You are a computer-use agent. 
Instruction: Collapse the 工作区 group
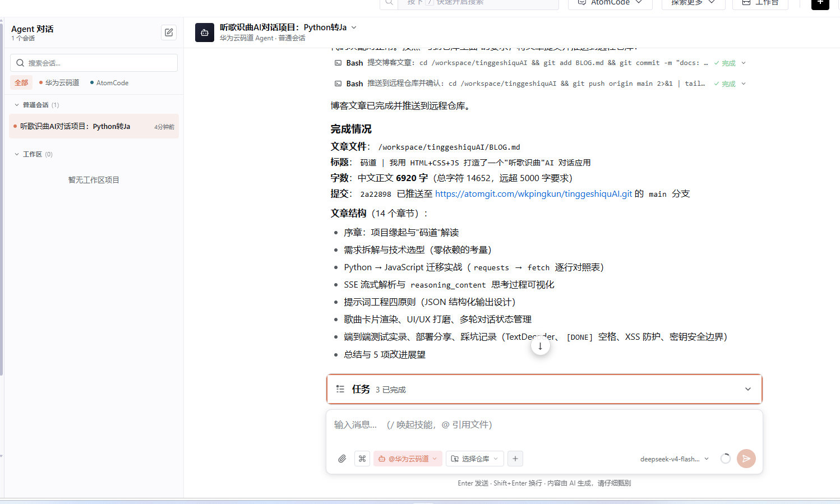coord(17,154)
